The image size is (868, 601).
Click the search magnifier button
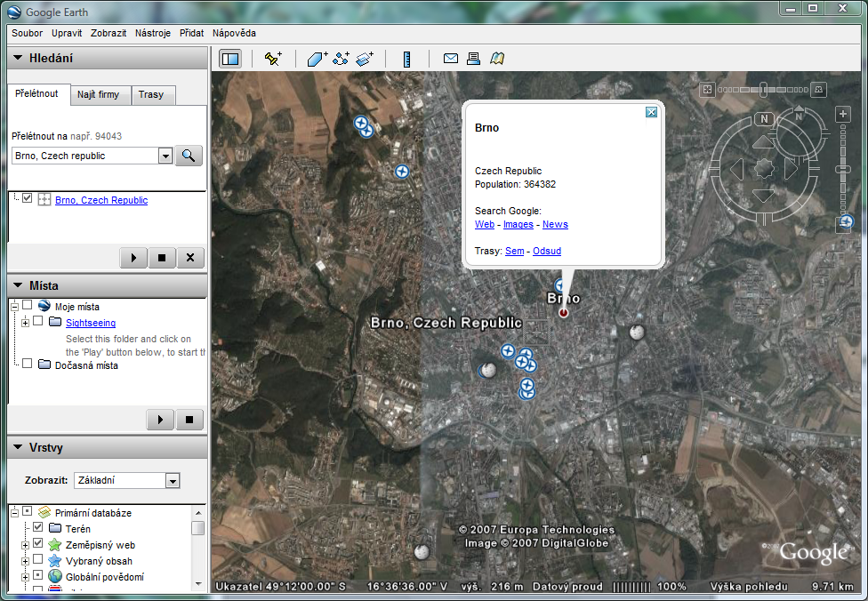click(x=189, y=156)
